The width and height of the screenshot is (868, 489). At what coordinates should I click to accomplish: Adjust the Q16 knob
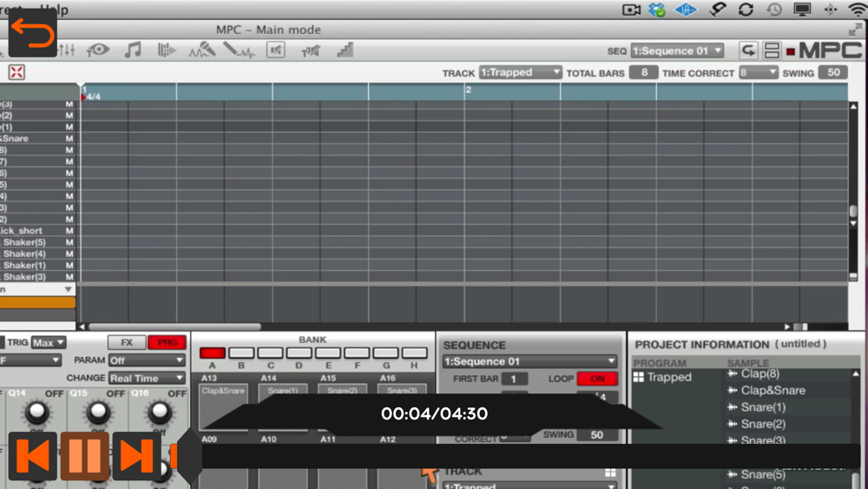point(160,412)
